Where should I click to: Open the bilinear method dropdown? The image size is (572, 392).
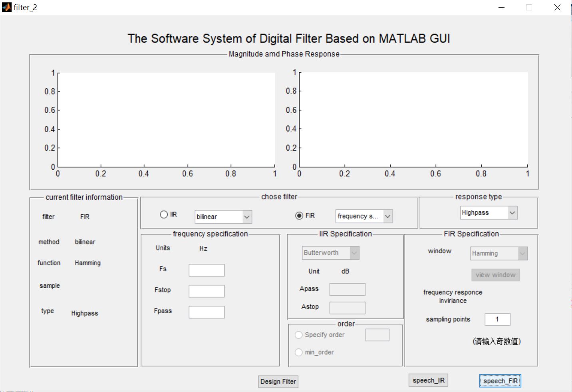[223, 217]
